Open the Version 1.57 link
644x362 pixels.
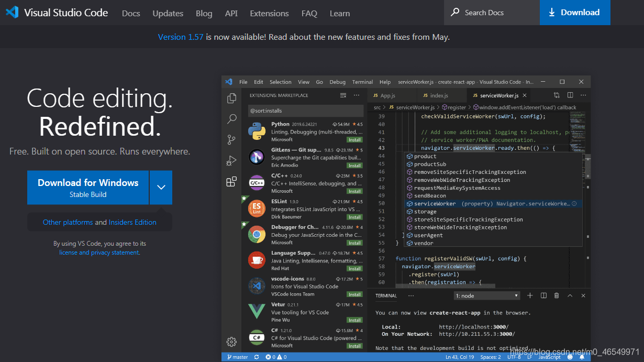181,37
